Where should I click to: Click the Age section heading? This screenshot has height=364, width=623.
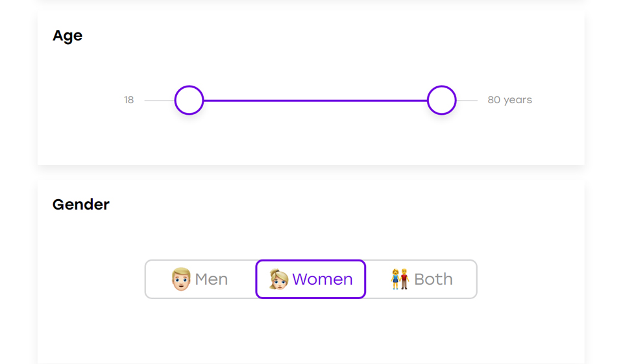pyautogui.click(x=67, y=36)
